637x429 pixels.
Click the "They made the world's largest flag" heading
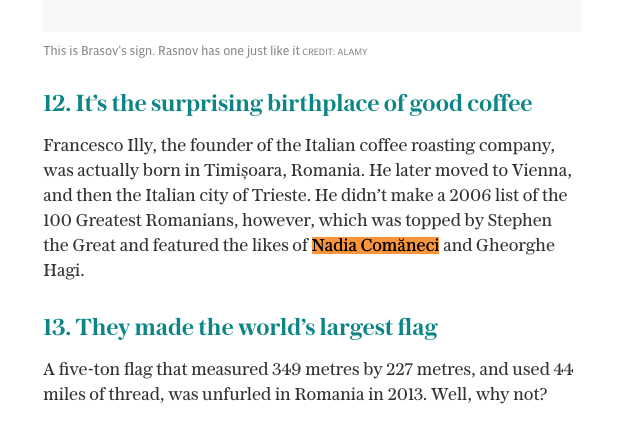[x=240, y=328]
